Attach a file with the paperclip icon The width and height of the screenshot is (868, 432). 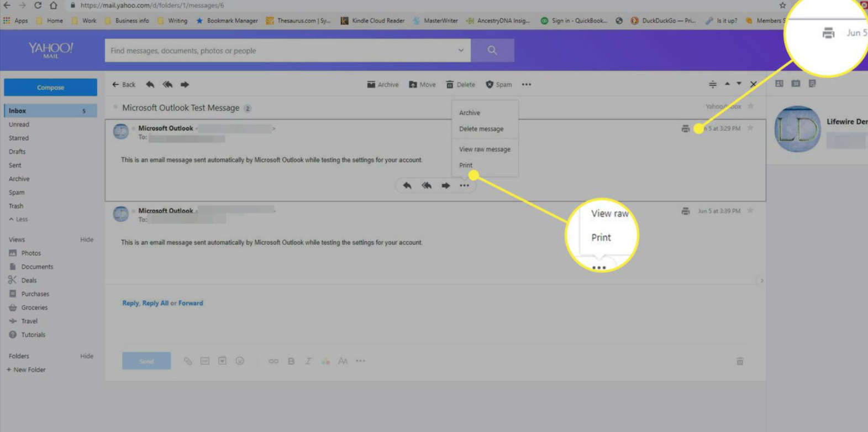[x=188, y=361]
